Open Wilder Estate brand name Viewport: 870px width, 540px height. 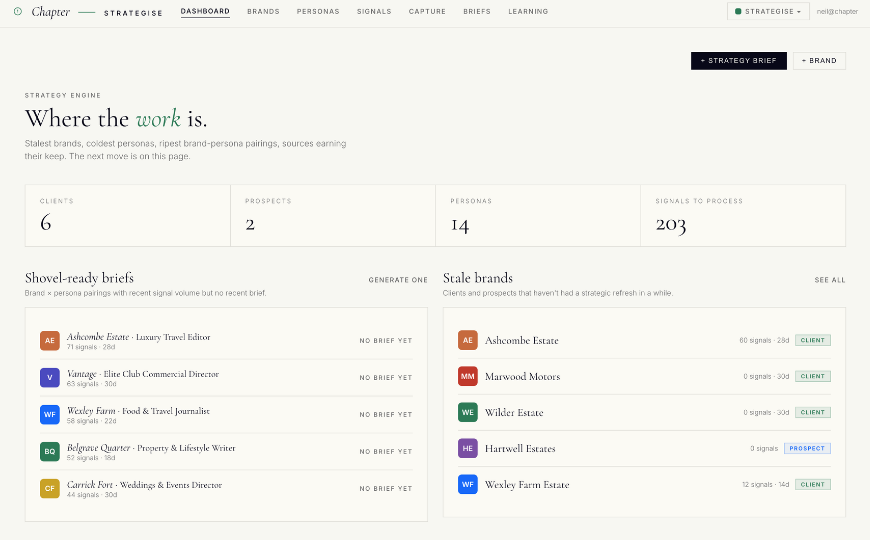514,412
